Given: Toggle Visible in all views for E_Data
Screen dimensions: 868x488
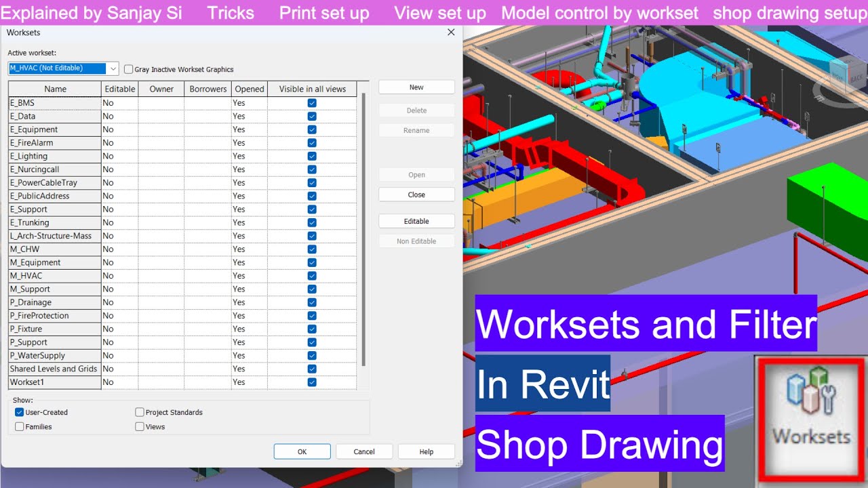Looking at the screenshot, I should 312,117.
